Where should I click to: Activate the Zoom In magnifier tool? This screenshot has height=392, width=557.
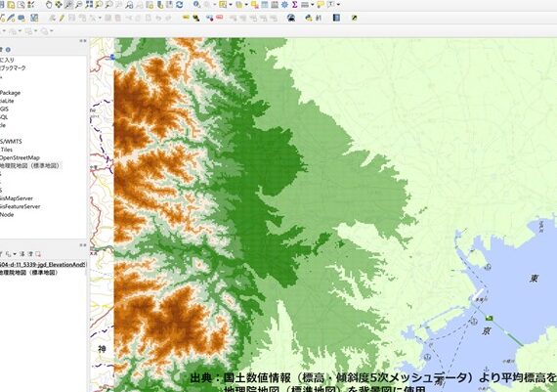click(68, 5)
